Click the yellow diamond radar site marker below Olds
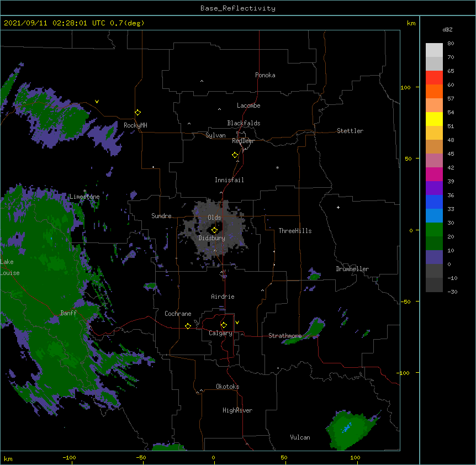Image resolution: width=476 pixels, height=465 pixels. coord(214,230)
